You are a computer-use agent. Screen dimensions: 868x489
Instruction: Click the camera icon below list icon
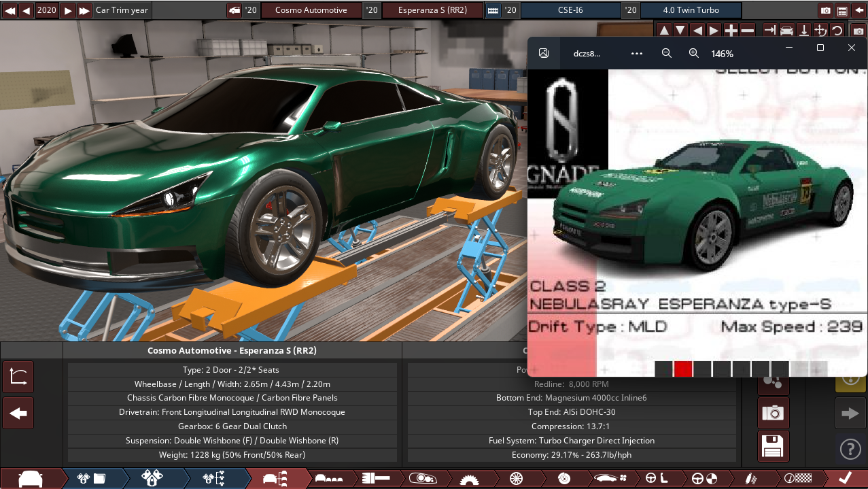[858, 31]
